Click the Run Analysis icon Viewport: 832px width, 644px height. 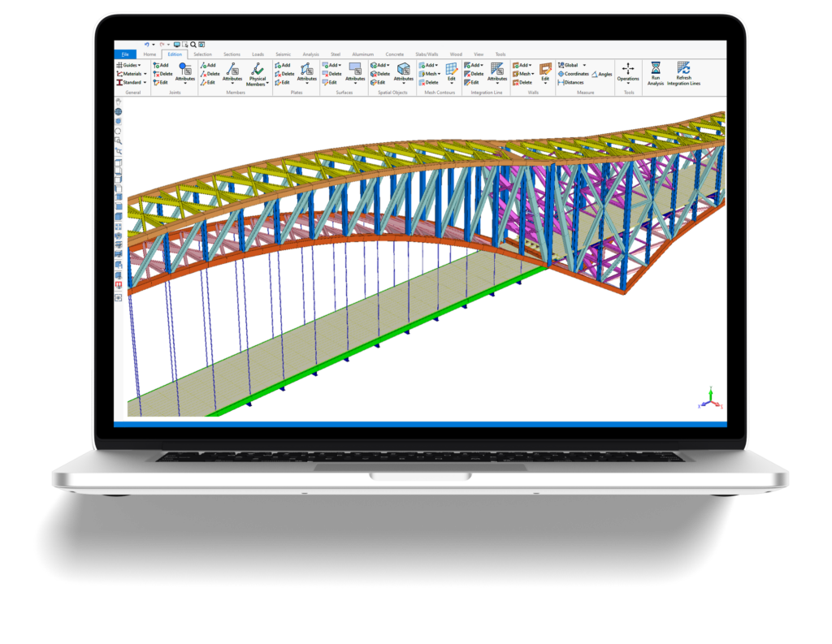656,69
